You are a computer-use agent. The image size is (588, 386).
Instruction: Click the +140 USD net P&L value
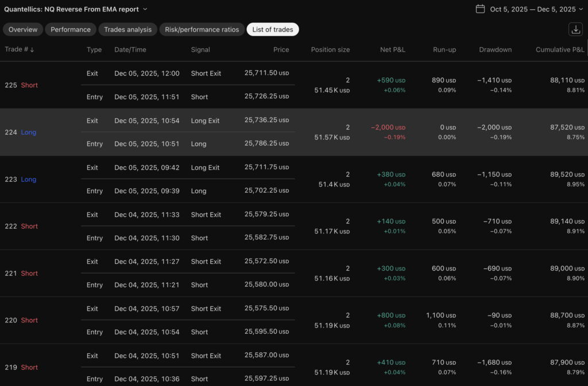pyautogui.click(x=391, y=221)
